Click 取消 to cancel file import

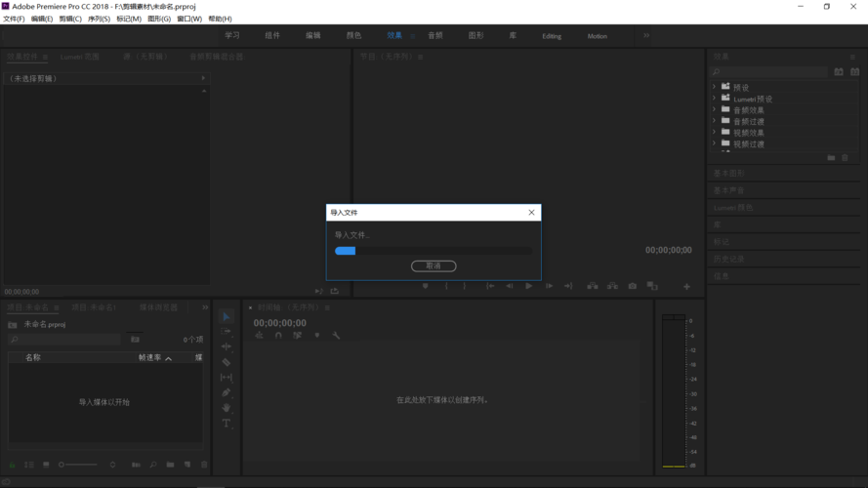[434, 265]
